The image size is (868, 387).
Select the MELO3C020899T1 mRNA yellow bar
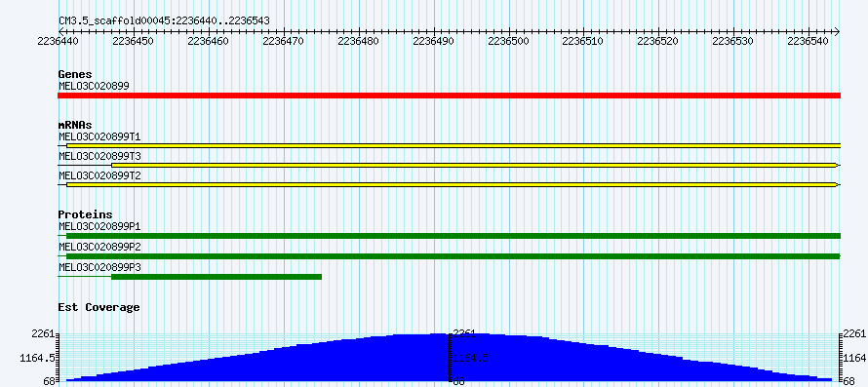[454, 145]
